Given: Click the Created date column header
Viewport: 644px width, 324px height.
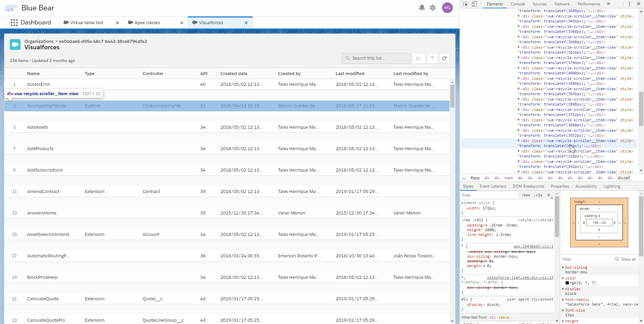Looking at the screenshot, I should [x=234, y=74].
